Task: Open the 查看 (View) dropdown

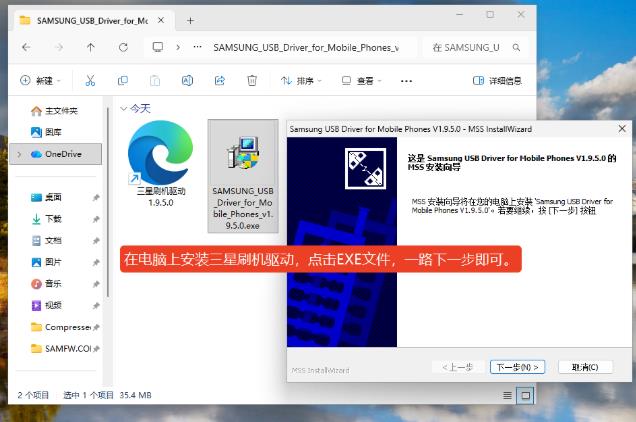Action: tap(362, 81)
